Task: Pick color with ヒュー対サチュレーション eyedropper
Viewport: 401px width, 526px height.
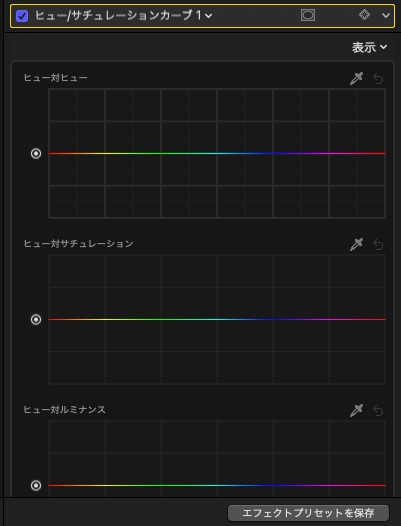Action: 356,245
